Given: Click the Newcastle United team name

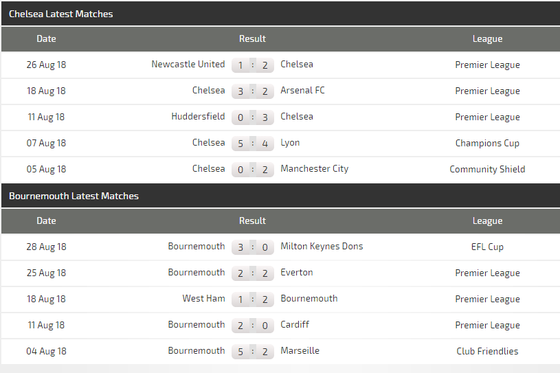Looking at the screenshot, I should click(188, 64).
